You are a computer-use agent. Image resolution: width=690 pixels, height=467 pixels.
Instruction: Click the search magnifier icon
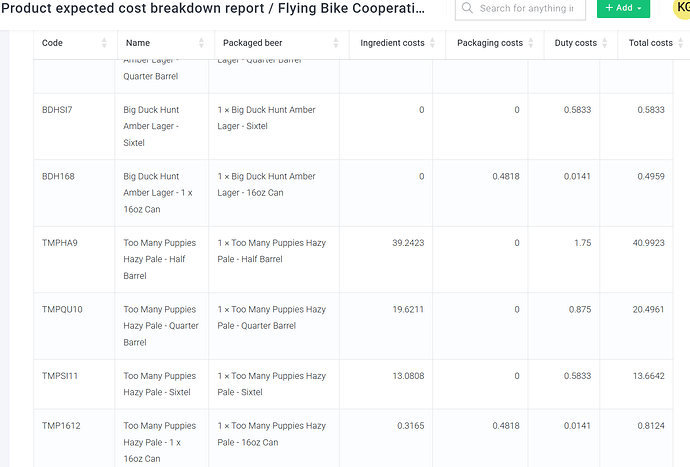(x=467, y=8)
